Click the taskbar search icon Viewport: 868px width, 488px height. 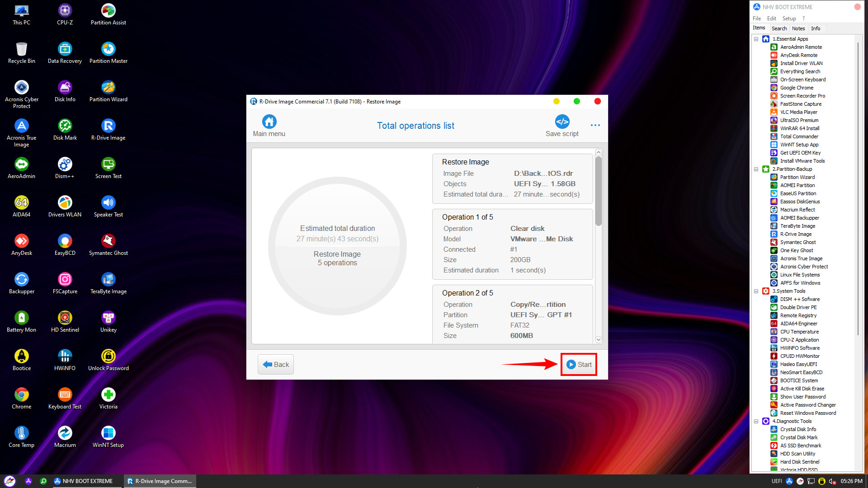(43, 481)
